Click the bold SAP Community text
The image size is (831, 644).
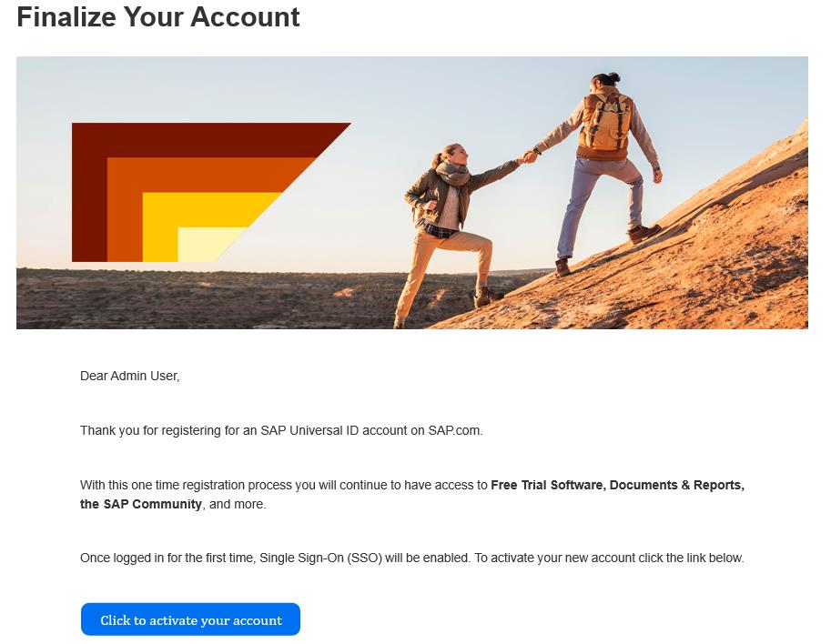tap(141, 504)
